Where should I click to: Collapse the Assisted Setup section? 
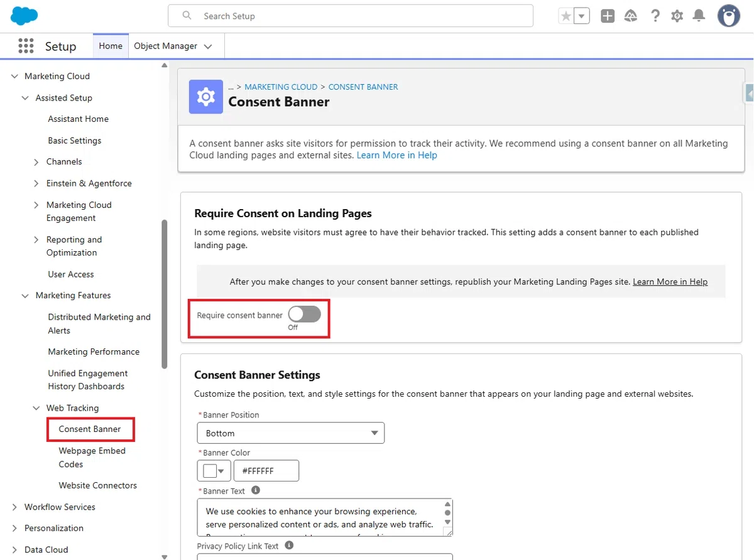click(25, 98)
